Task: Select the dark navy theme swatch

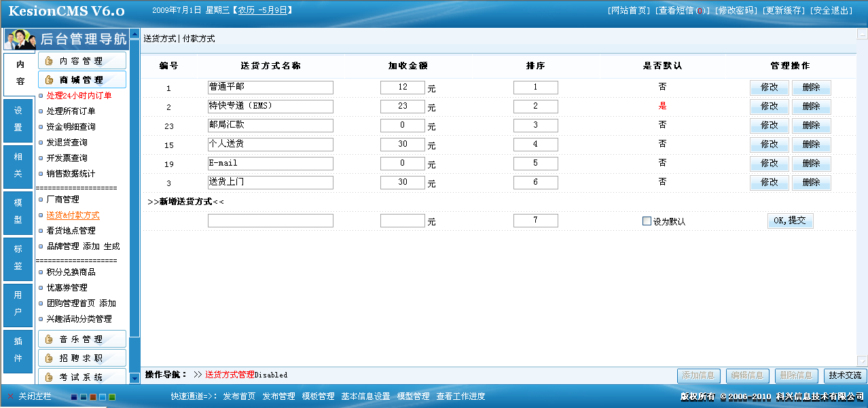Action: tap(74, 397)
